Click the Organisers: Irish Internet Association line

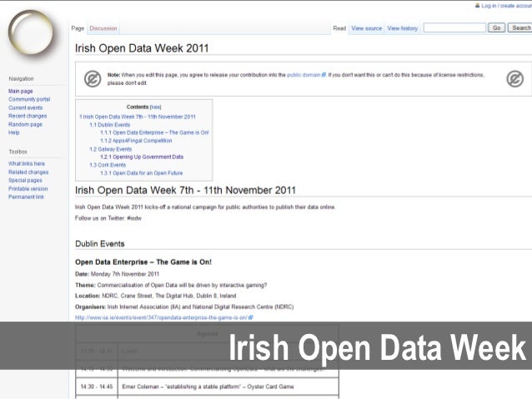pyautogui.click(x=184, y=307)
